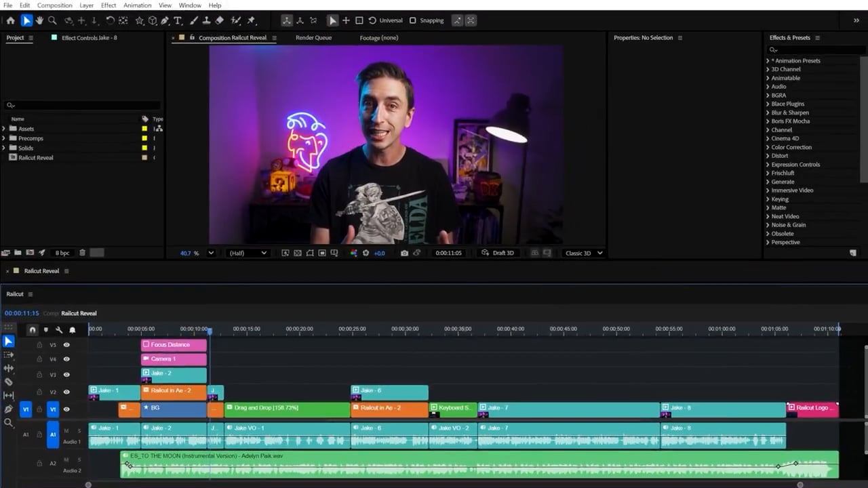Open the magnification ratio dropdown

click(x=210, y=253)
